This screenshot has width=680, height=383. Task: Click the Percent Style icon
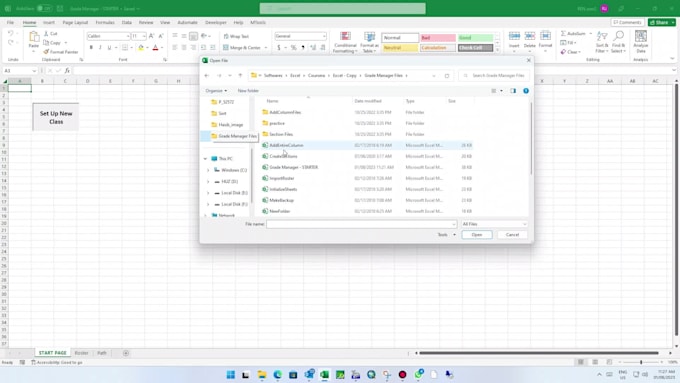(x=294, y=48)
